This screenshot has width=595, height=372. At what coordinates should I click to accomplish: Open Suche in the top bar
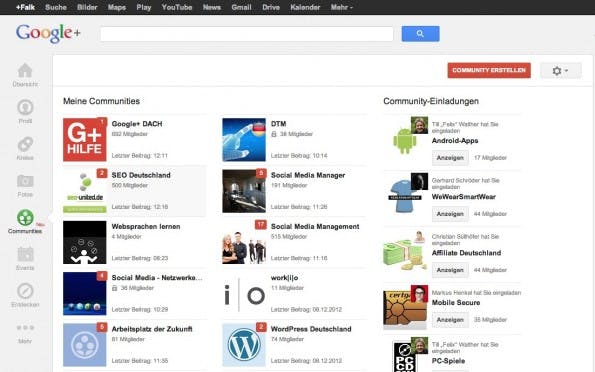pyautogui.click(x=56, y=7)
